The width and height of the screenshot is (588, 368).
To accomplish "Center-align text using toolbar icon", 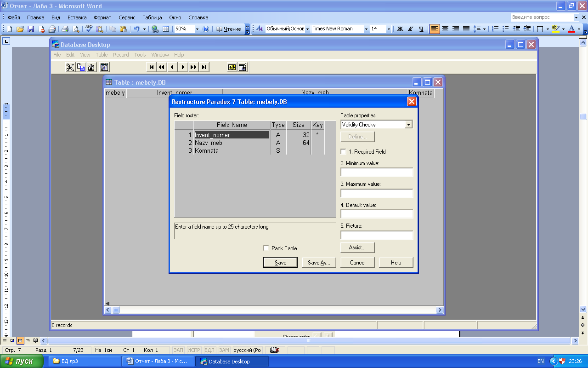I will tap(445, 29).
